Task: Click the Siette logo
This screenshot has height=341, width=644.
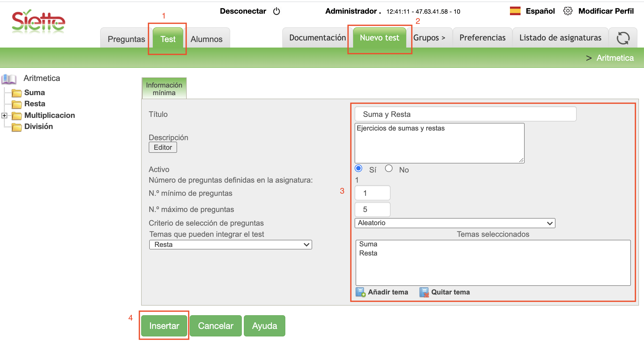Action: tap(38, 22)
